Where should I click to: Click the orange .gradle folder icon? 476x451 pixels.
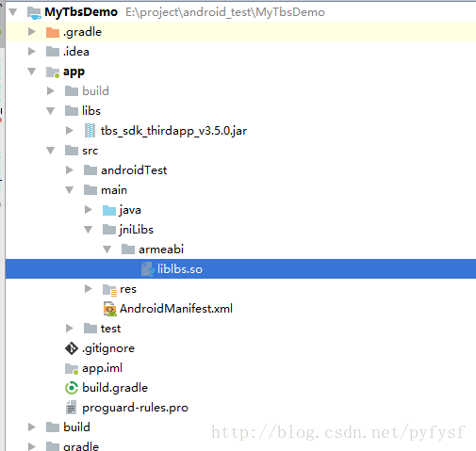click(53, 32)
